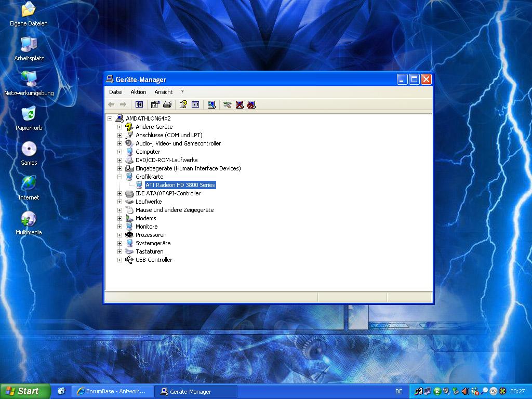Image resolution: width=532 pixels, height=399 pixels.
Task: Switch to ForumBase - Antwort taskbar button
Action: coord(112,391)
